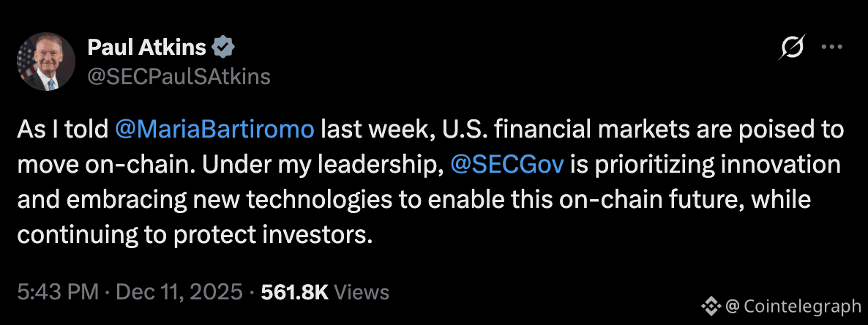Open the Paul Atkins display name
This screenshot has height=325, width=868.
click(146, 48)
